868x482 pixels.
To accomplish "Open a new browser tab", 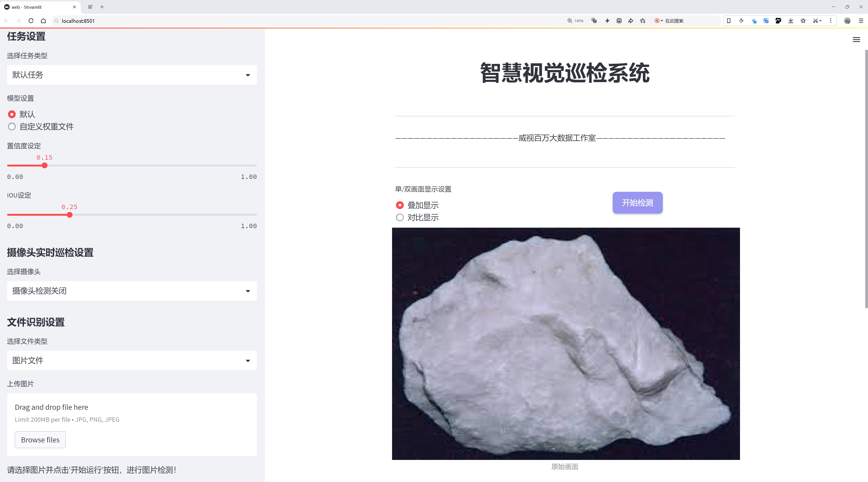I will 102,7.
